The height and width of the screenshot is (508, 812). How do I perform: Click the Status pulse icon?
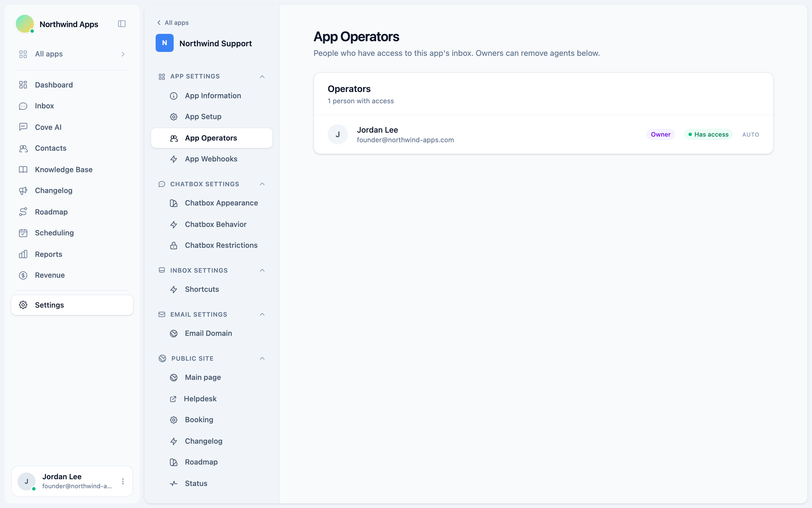173,483
